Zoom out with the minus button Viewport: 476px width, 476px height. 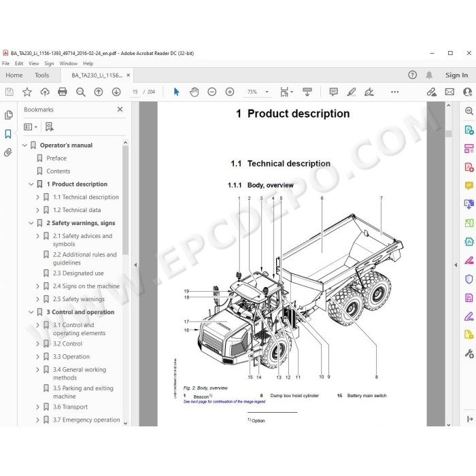pos(212,92)
